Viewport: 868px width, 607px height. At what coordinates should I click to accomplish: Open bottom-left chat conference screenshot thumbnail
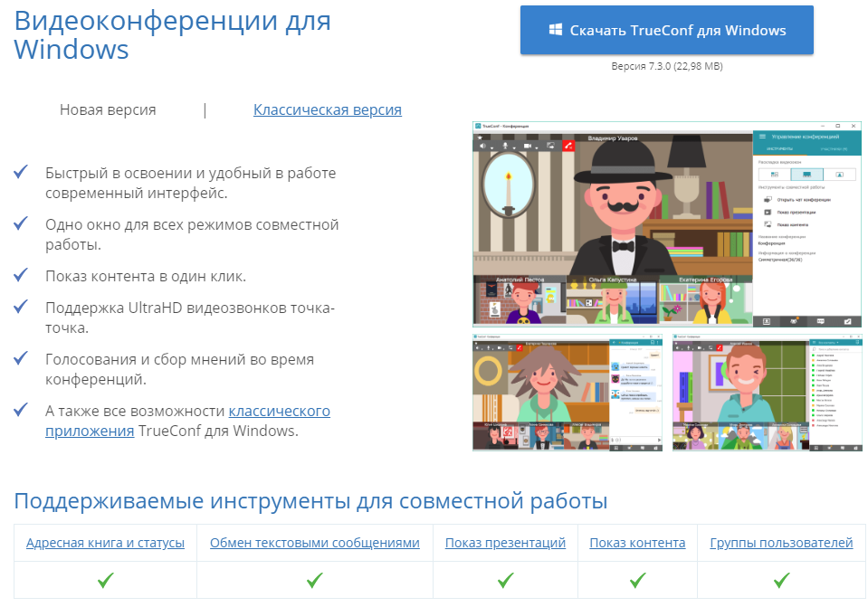(x=568, y=392)
